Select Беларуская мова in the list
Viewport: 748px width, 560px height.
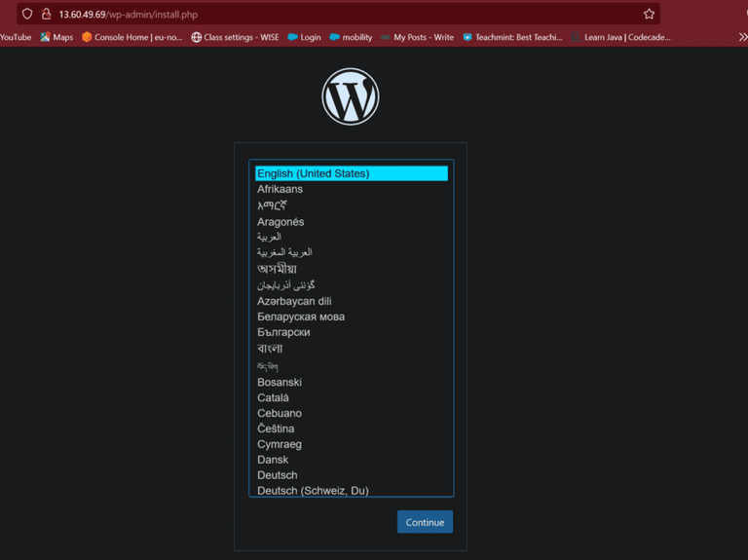[352, 317]
